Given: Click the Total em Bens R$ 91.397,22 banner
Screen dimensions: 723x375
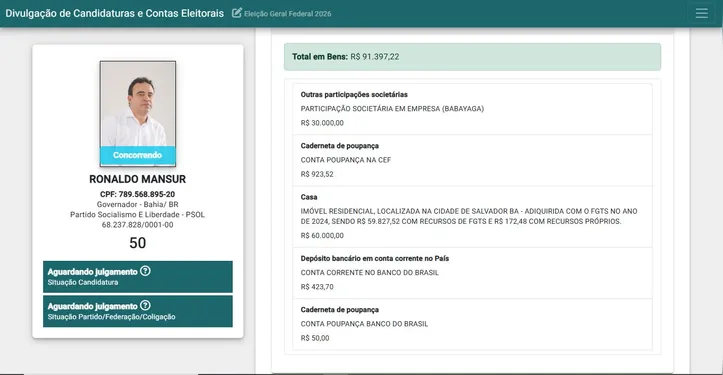Looking at the screenshot, I should click(472, 57).
